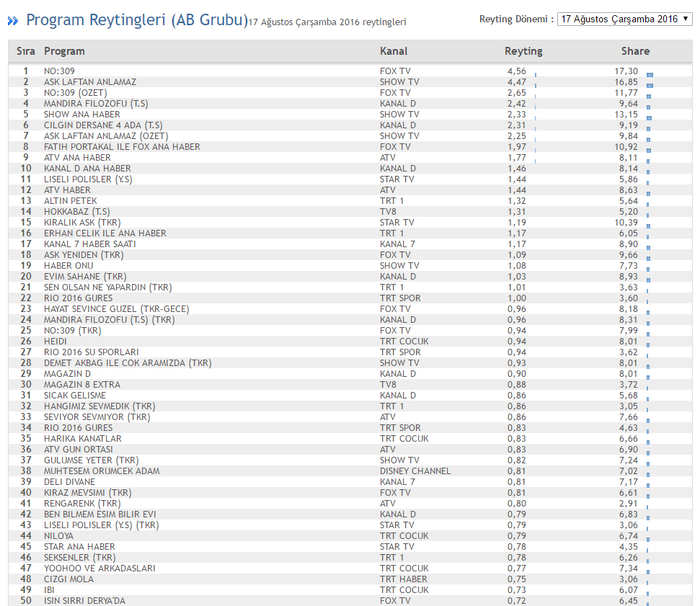Click NO:309 (OZET) program name
This screenshot has height=606, width=700.
76,93
